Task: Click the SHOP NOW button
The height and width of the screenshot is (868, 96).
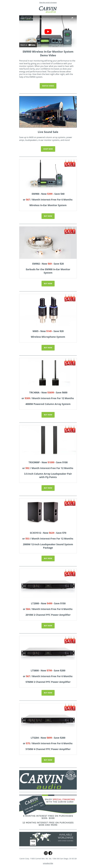Action: pyautogui.click(x=48, y=149)
